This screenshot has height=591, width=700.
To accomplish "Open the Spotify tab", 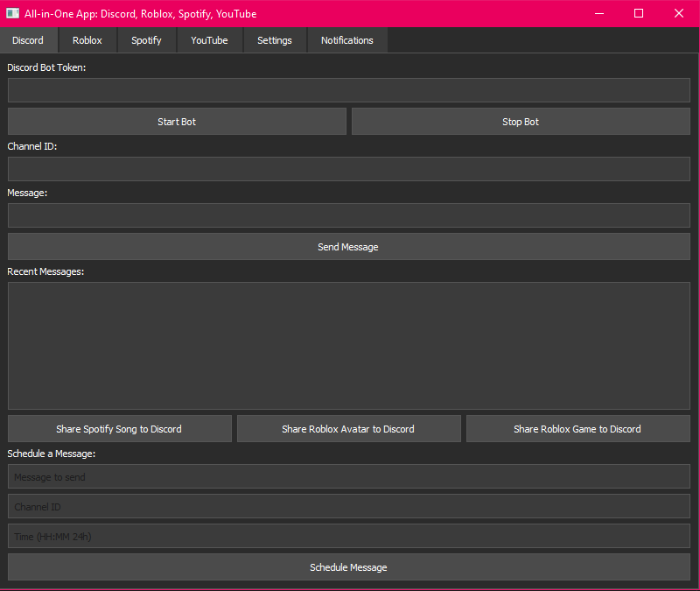I will (x=146, y=40).
